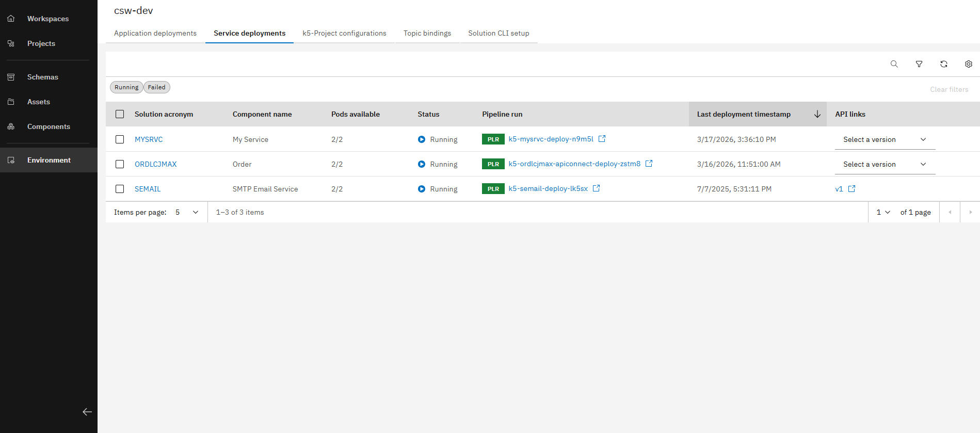
Task: Open external link icon next to v1
Action: pyautogui.click(x=852, y=189)
